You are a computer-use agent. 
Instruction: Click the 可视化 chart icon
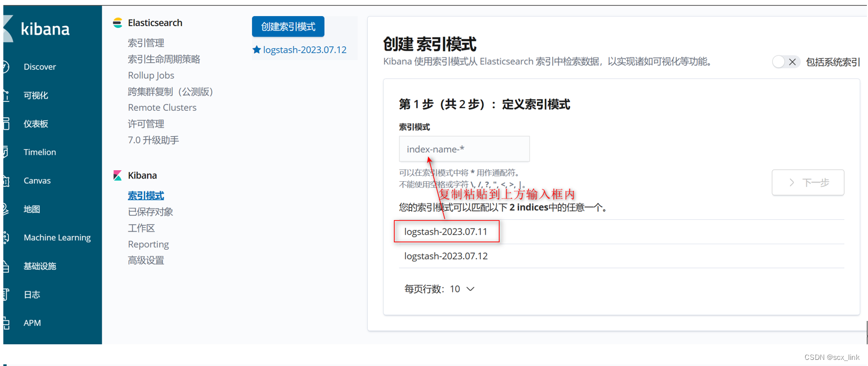6,96
